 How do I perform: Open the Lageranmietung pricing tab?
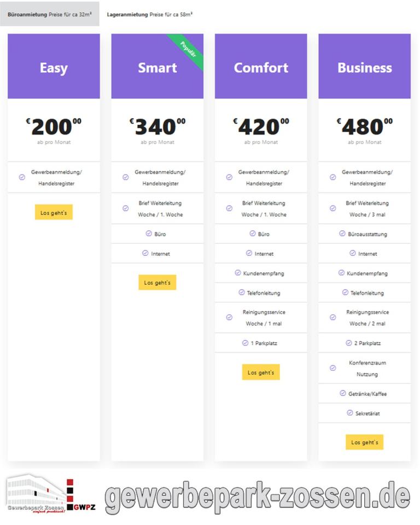149,14
